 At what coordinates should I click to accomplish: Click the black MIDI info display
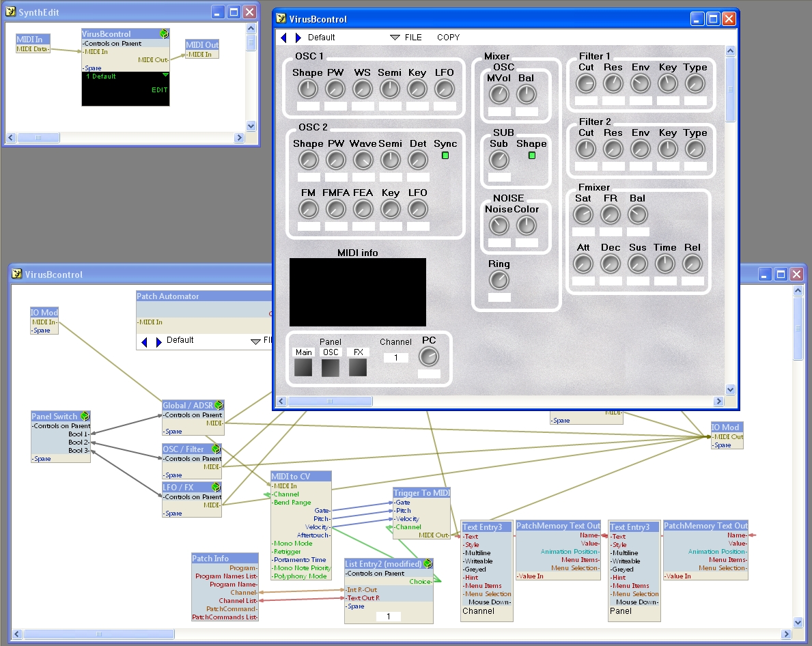(358, 292)
